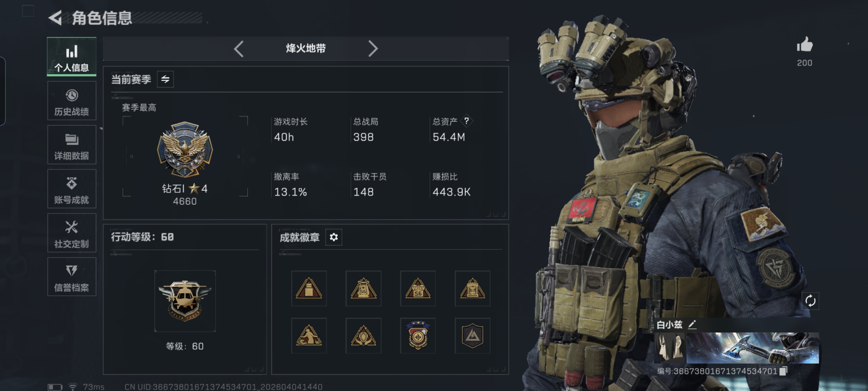Viewport: 868px width, 391px height.
Task: Open the 信誉档案 reputation profile icon
Action: [72, 277]
